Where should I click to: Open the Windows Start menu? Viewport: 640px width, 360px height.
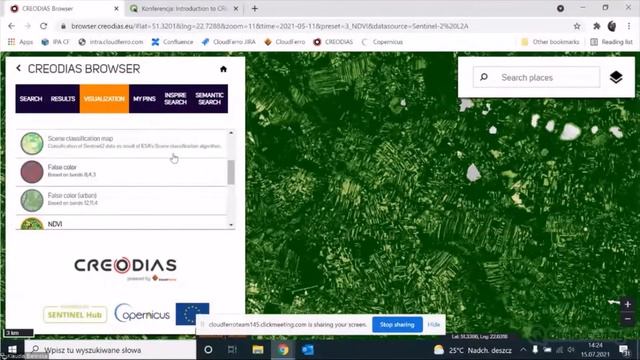(12, 350)
